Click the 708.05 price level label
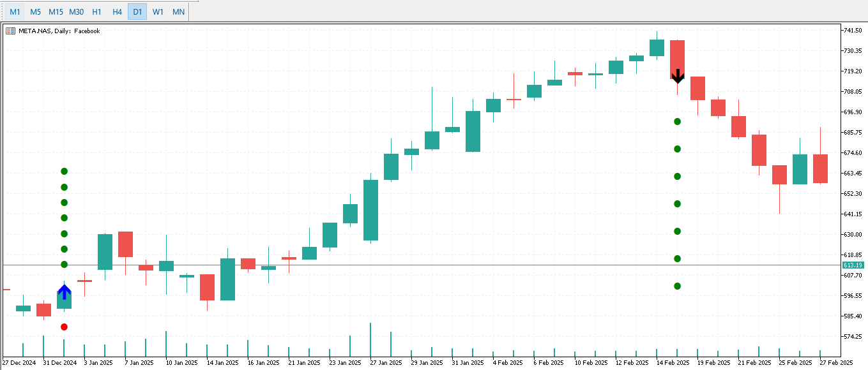The image size is (868, 370). point(853,92)
